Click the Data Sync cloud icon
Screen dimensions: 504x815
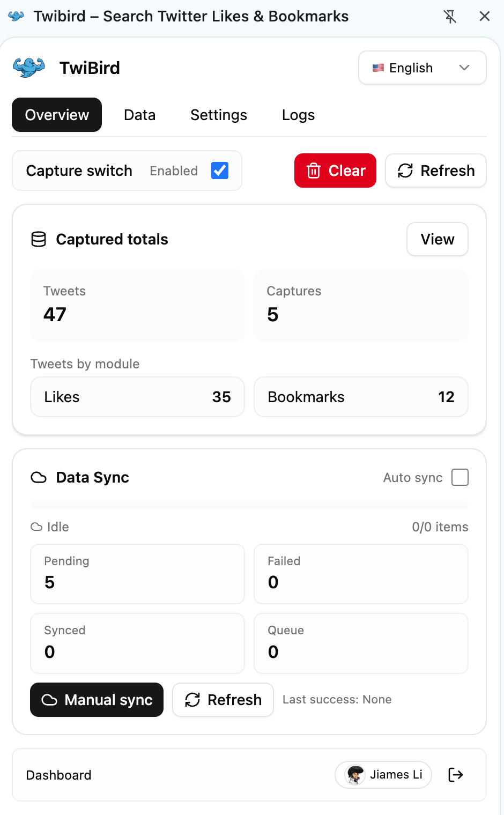[39, 477]
